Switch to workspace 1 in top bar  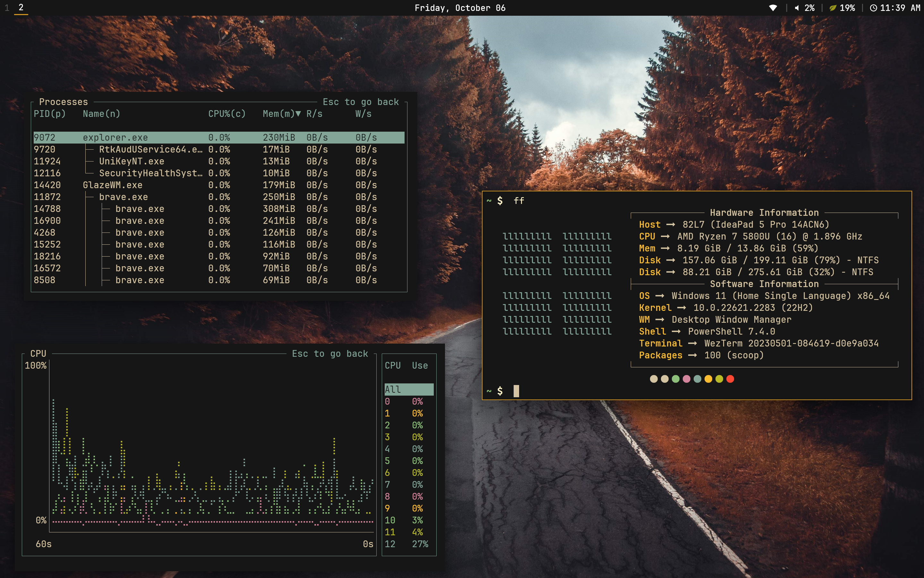coord(7,8)
